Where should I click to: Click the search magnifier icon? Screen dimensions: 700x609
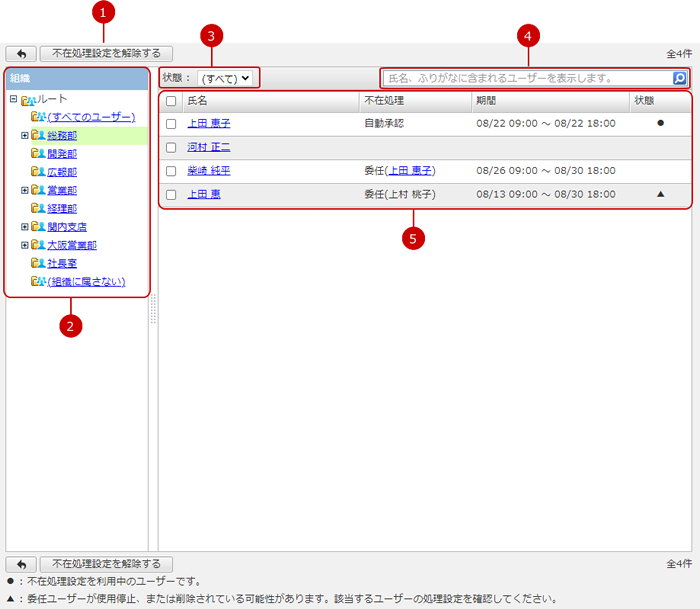tap(679, 78)
